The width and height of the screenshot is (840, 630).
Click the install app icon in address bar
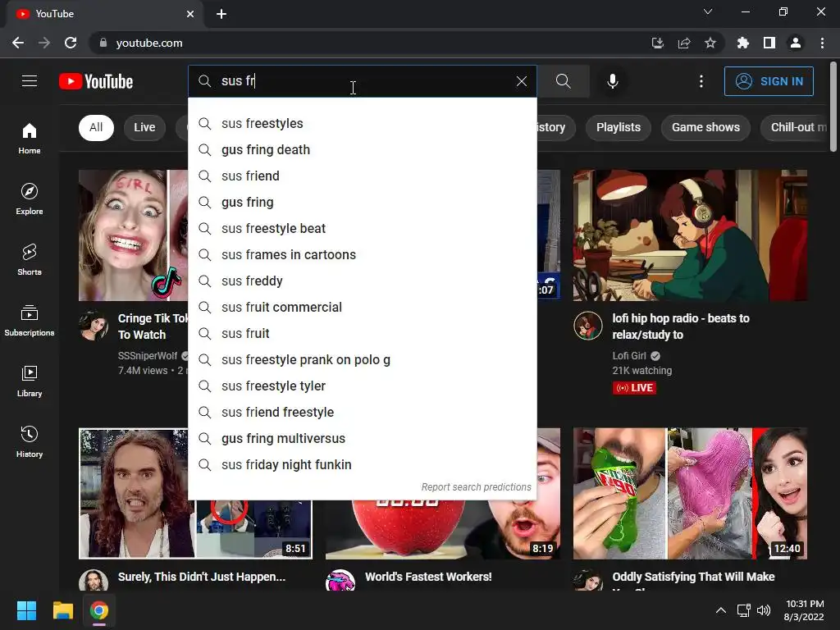point(657,43)
